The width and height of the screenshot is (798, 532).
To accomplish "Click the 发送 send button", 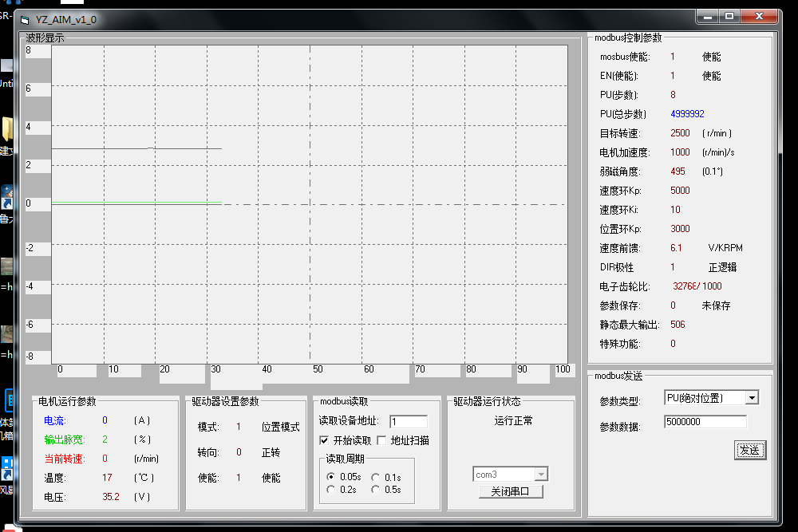I will [x=749, y=450].
